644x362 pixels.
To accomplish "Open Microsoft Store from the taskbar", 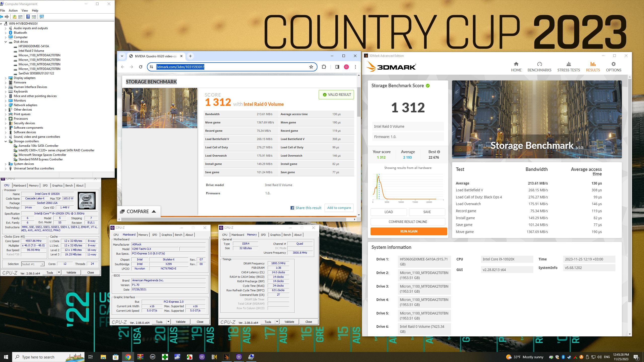I will coord(115,357).
